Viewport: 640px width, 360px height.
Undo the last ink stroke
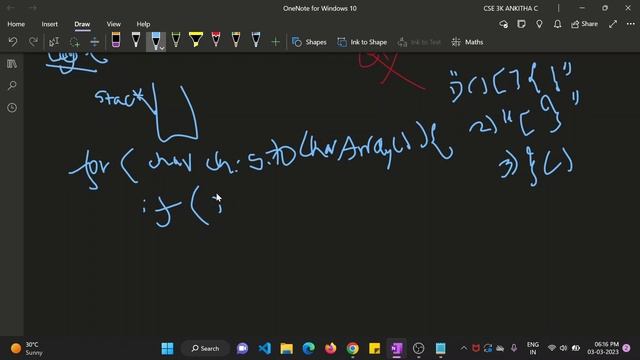coord(13,42)
